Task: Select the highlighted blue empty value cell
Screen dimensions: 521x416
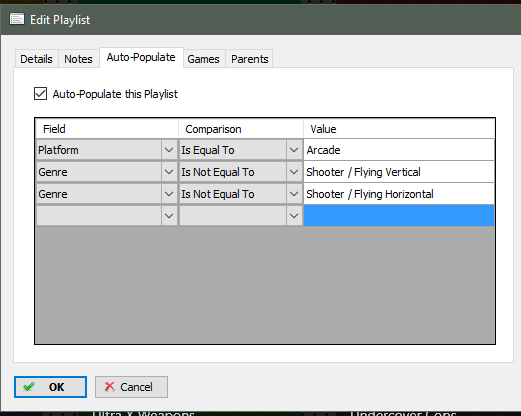Action: (x=399, y=216)
